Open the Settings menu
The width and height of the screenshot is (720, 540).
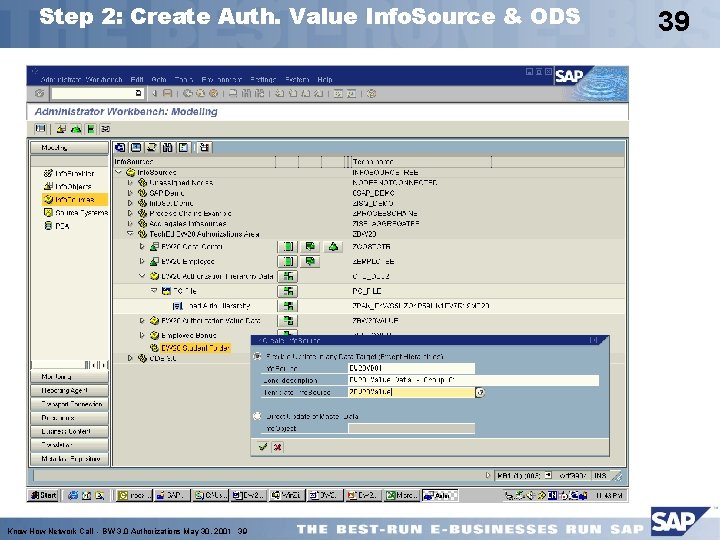[263, 79]
